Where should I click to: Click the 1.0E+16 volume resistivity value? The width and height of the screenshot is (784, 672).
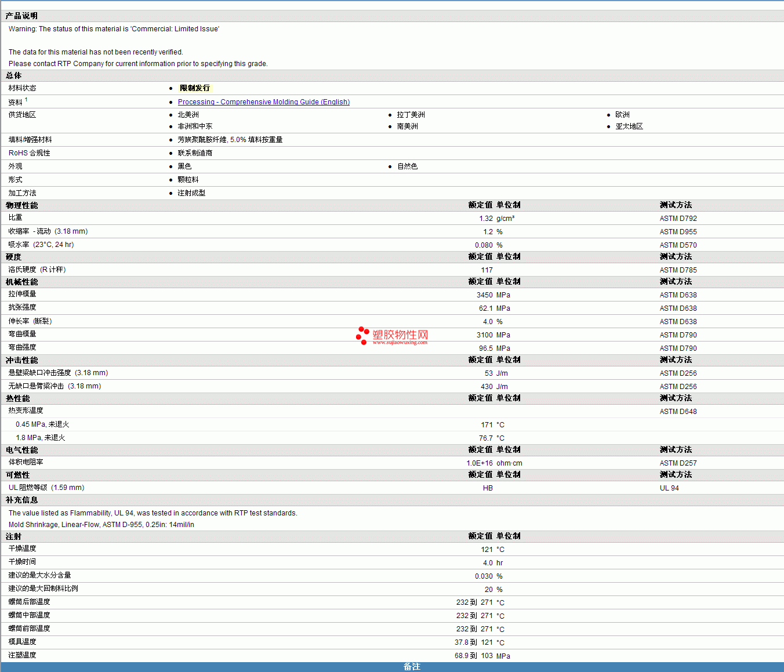point(479,463)
